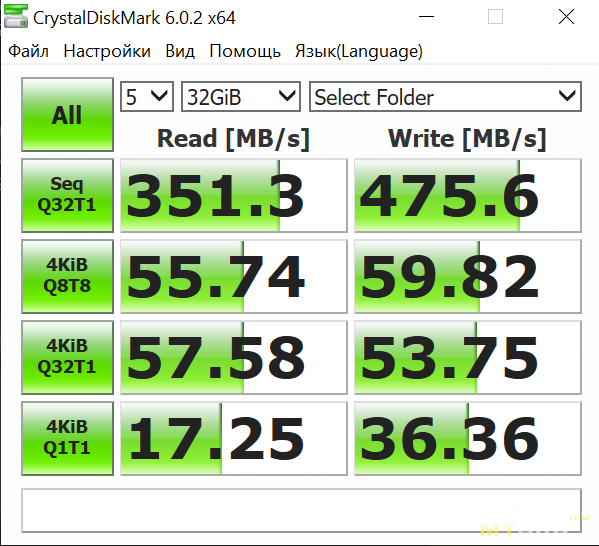Expand the Select Folder drive dropdown
The image size is (599, 546).
445,97
